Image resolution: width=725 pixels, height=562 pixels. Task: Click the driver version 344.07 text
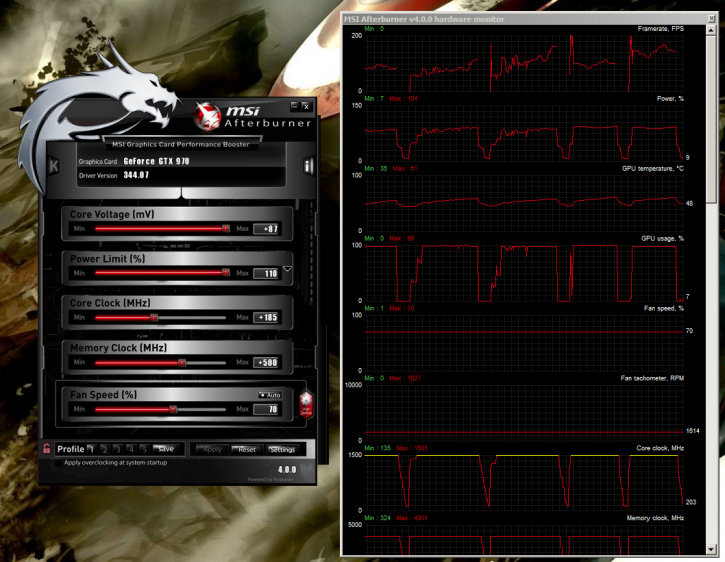click(x=136, y=175)
